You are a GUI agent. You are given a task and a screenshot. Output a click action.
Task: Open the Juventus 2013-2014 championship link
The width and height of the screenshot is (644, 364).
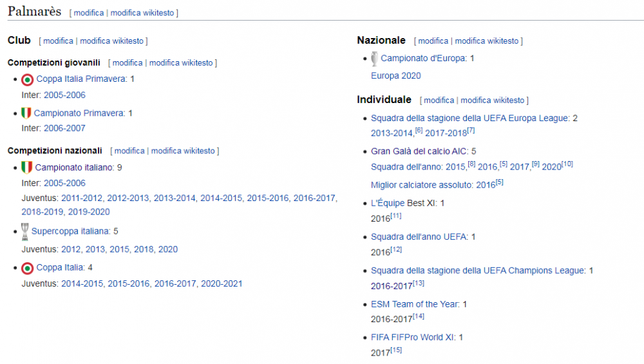[x=175, y=198]
